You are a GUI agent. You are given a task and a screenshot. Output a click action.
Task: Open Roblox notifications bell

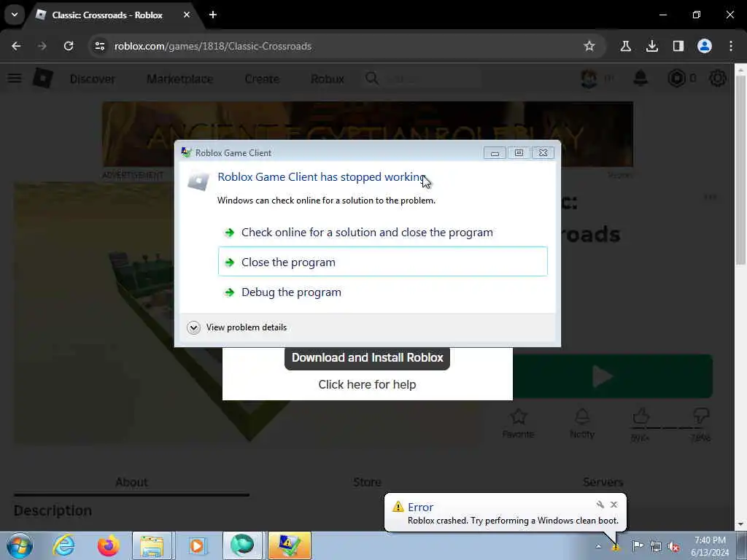640,78
